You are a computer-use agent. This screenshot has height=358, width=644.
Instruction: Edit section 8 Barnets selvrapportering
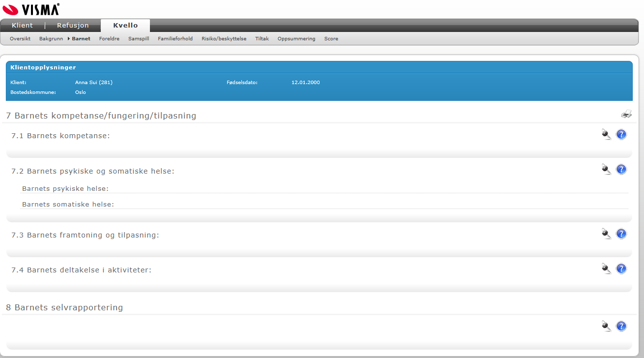pos(607,326)
